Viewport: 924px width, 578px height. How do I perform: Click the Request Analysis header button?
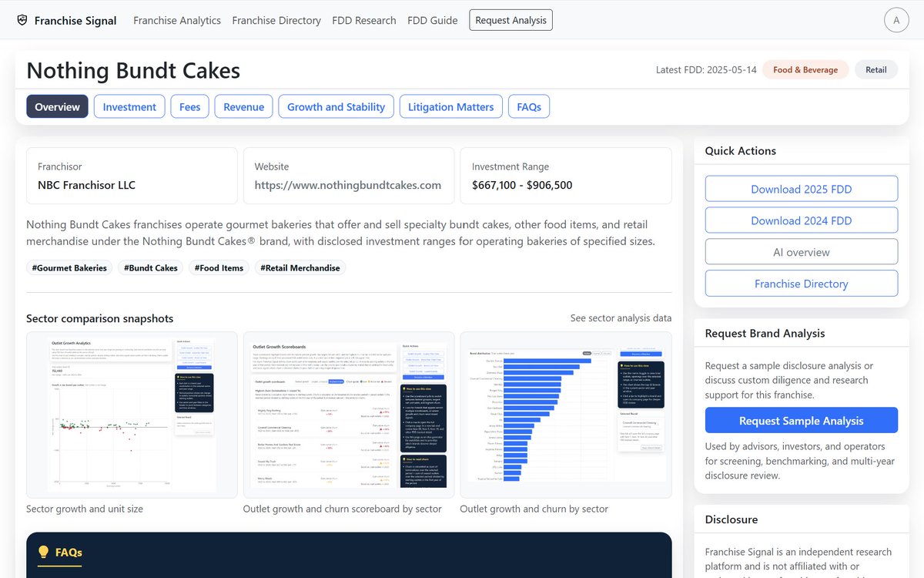[511, 20]
